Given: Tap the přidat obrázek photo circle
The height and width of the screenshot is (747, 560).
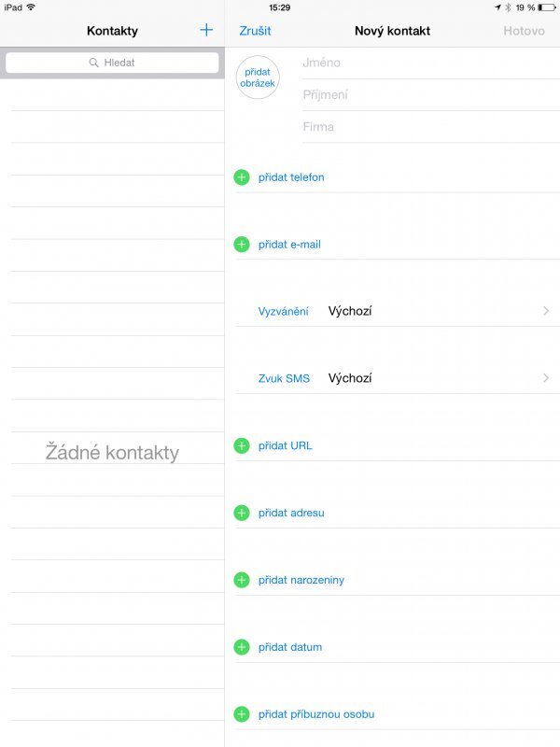Looking at the screenshot, I should click(x=258, y=78).
